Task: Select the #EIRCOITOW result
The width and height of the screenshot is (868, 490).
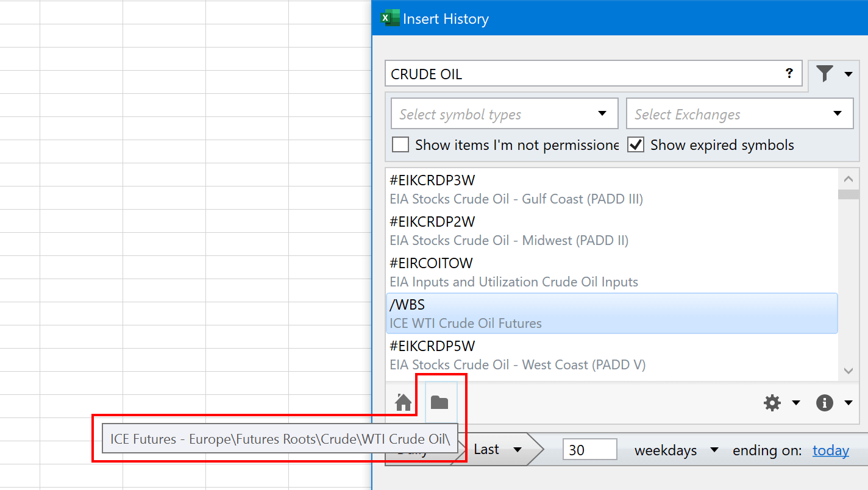Action: 612,272
